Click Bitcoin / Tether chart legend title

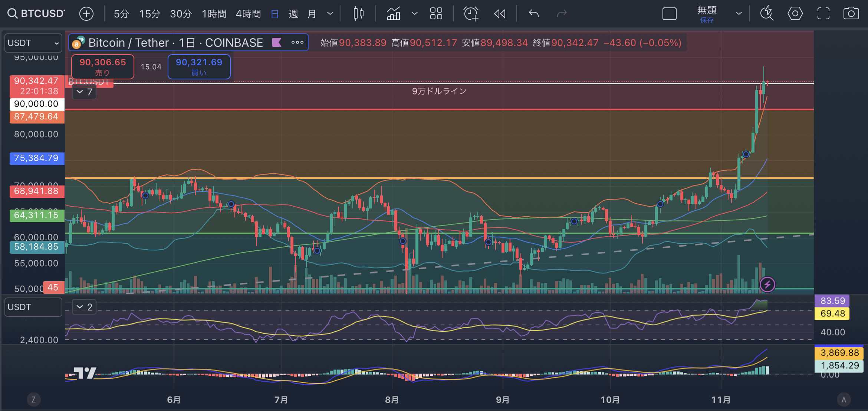pyautogui.click(x=175, y=43)
